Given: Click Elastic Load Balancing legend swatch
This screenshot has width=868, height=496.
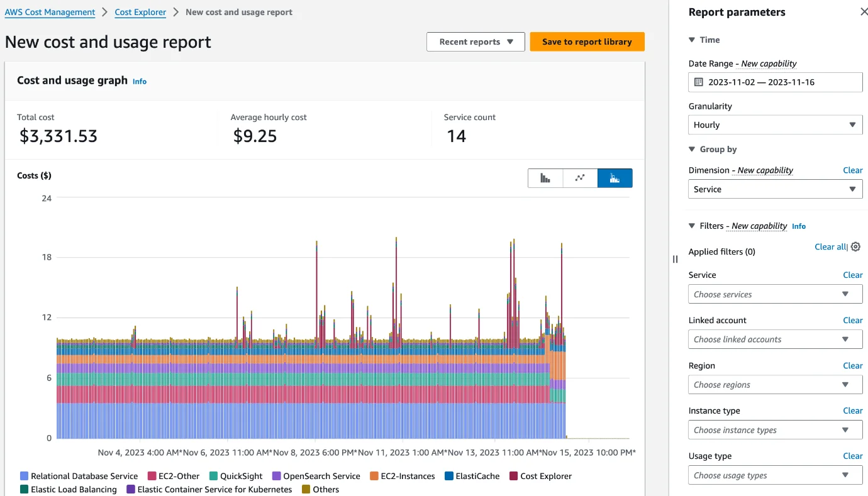Looking at the screenshot, I should click(25, 490).
